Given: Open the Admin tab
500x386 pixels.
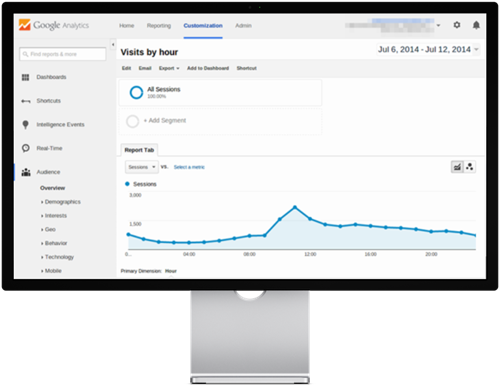Looking at the screenshot, I should pyautogui.click(x=243, y=26).
